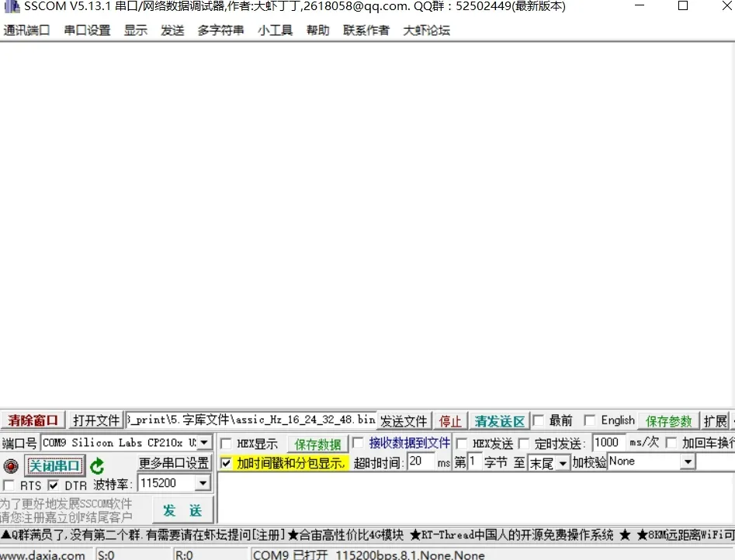This screenshot has width=735, height=560.
Task: Open the 串口设置 menu
Action: [87, 30]
